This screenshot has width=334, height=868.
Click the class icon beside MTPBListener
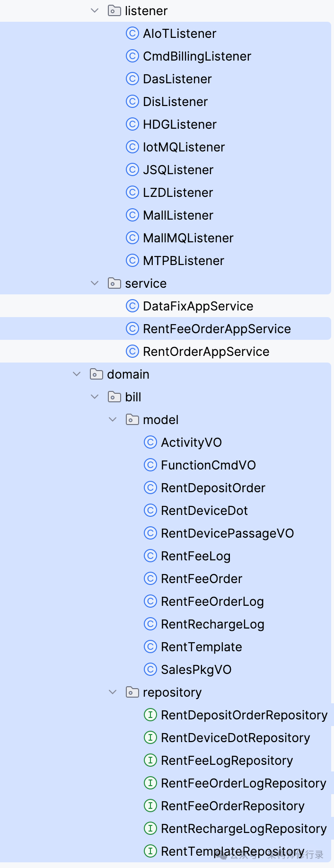pos(132,260)
